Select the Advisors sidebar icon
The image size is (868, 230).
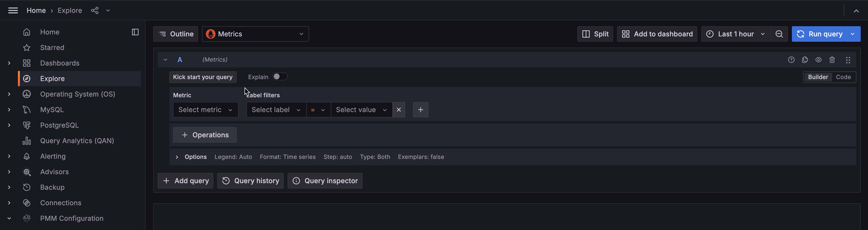[27, 172]
